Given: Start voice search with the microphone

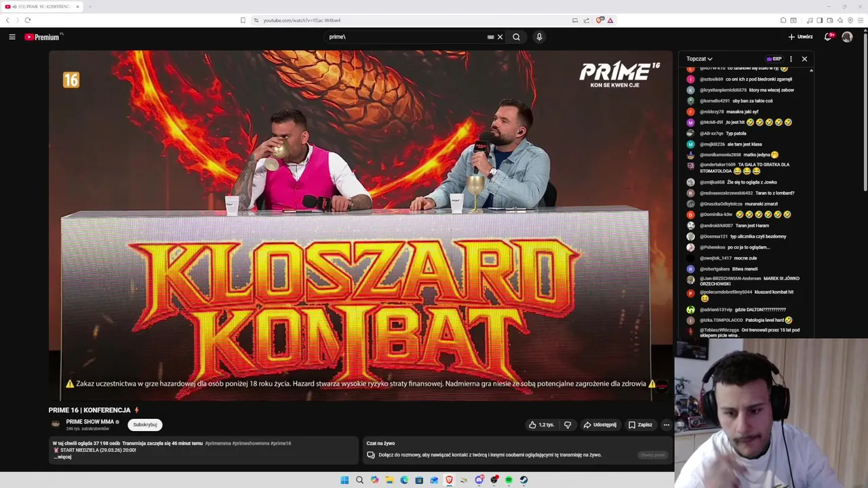Looking at the screenshot, I should click(x=539, y=37).
